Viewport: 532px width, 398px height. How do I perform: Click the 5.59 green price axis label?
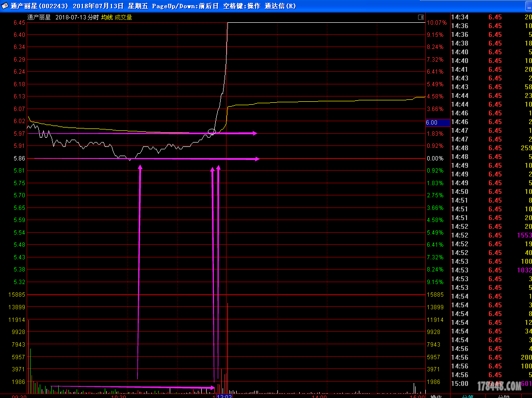click(x=19, y=220)
